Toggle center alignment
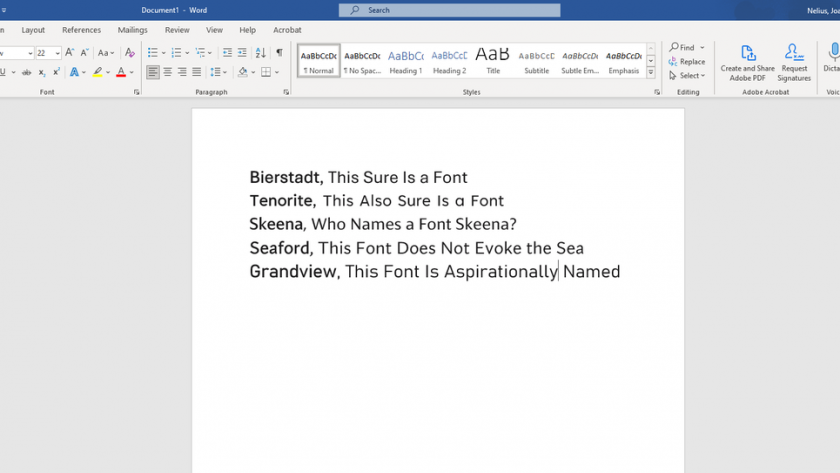Screen dimensions: 840x473 168,72
